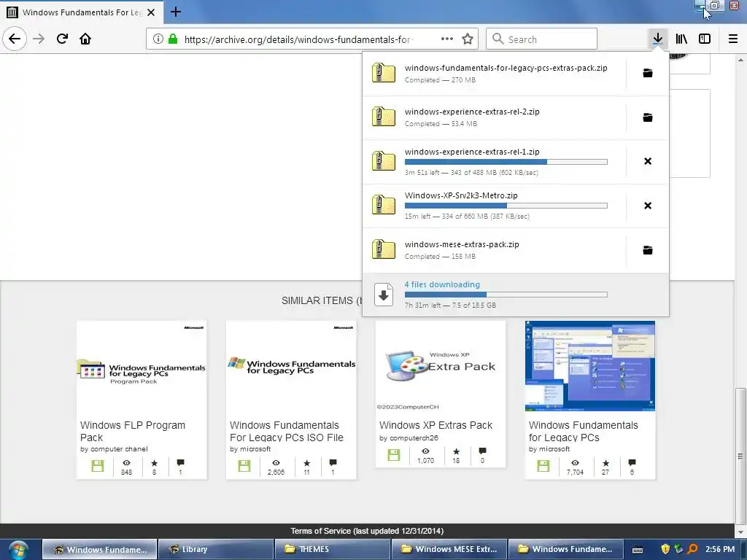This screenshot has width=747, height=560.
Task: Cancel the Windows-XP-Srv2k3-Metro.zip download
Action: point(648,205)
